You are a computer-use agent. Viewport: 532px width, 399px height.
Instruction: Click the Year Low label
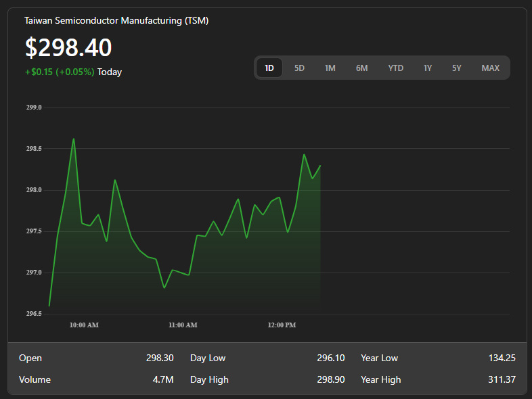(379, 358)
